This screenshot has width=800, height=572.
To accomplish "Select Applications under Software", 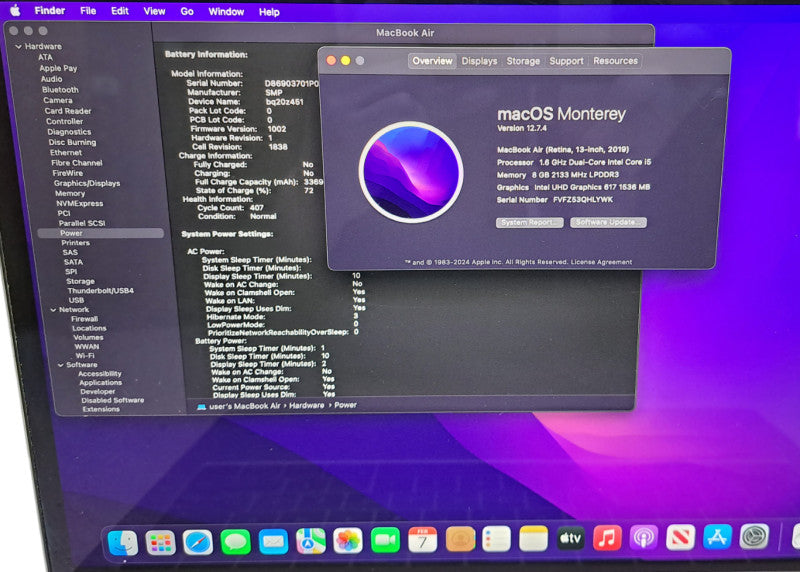I will coord(100,383).
